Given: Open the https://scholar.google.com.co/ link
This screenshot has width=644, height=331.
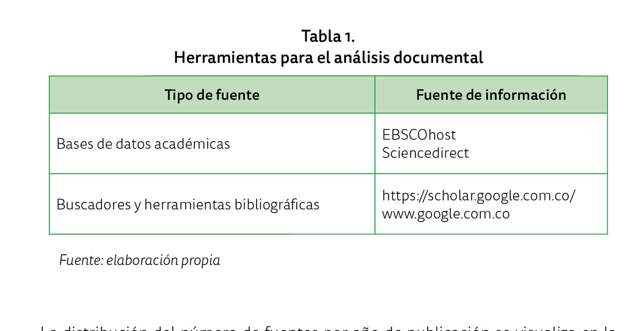Looking at the screenshot, I should [479, 196].
